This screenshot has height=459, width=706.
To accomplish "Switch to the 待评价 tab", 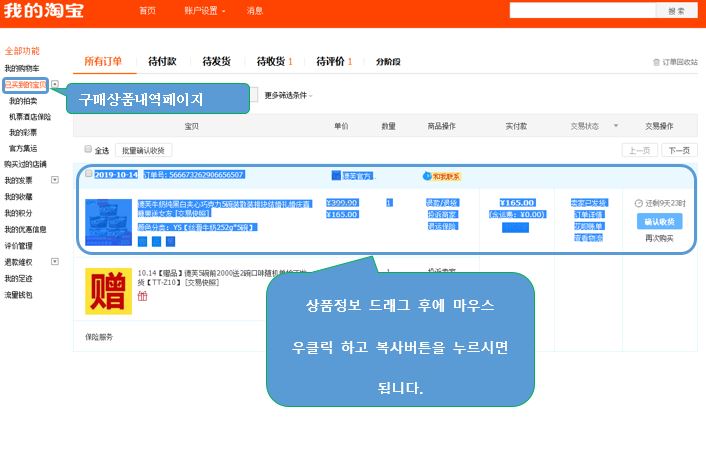I will [x=334, y=61].
